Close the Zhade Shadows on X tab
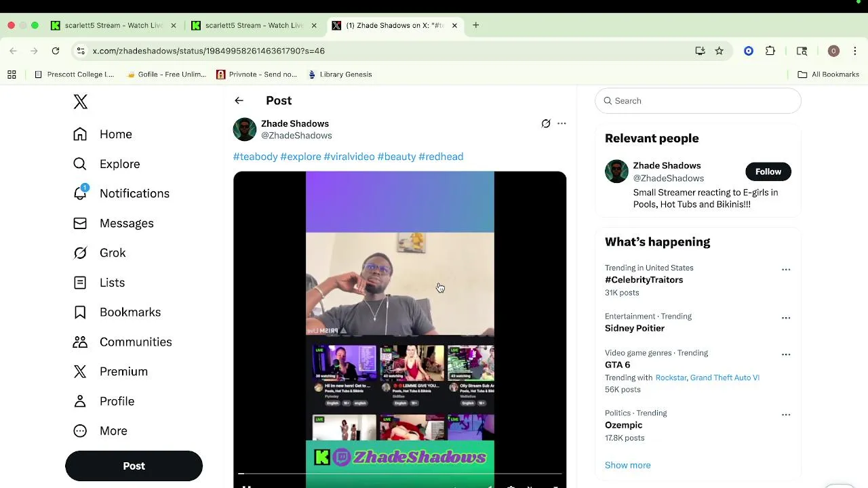 pyautogui.click(x=454, y=26)
